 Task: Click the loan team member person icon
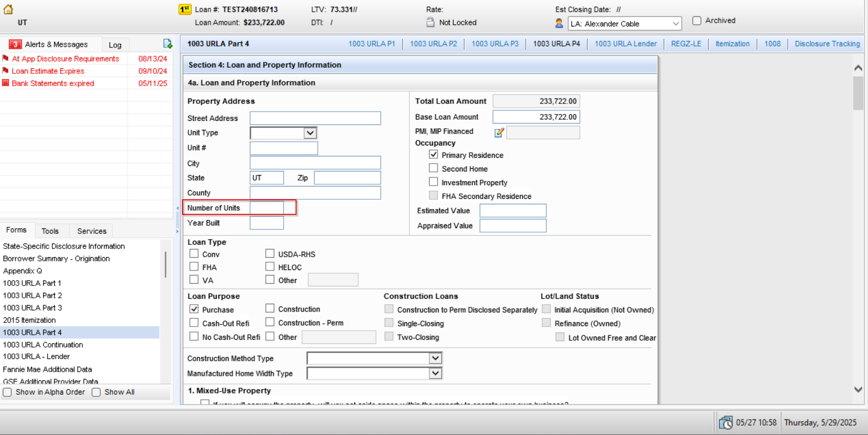tap(559, 23)
